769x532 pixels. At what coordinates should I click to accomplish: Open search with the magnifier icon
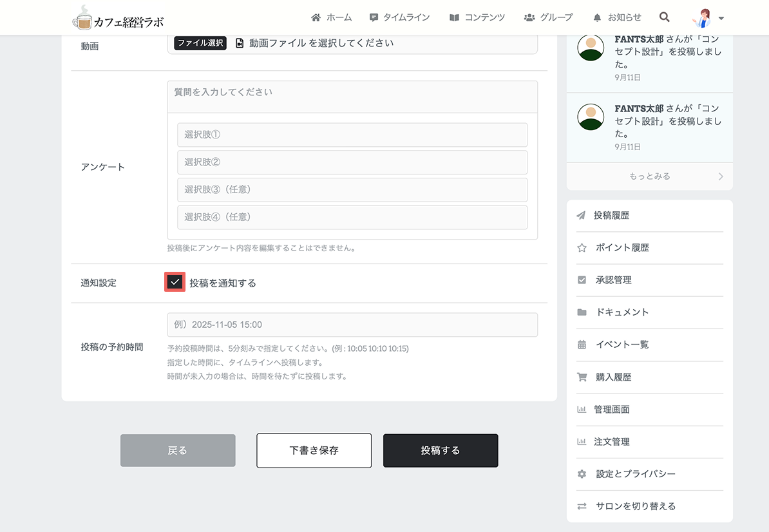click(665, 17)
